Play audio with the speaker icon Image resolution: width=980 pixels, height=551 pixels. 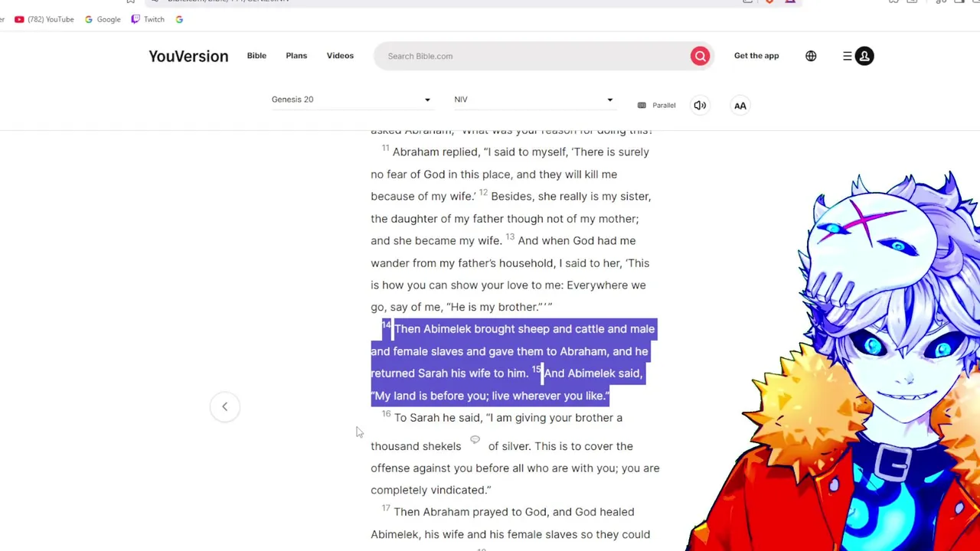700,106
